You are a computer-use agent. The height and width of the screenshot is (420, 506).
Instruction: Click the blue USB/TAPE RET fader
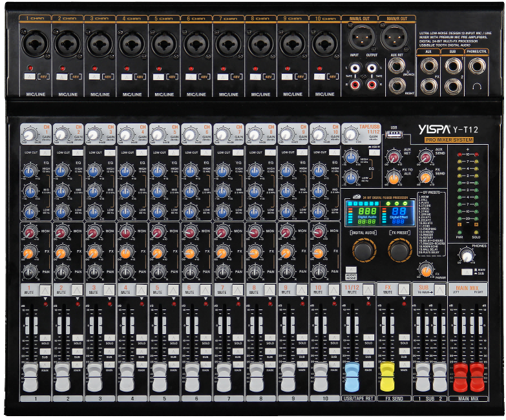point(352,377)
